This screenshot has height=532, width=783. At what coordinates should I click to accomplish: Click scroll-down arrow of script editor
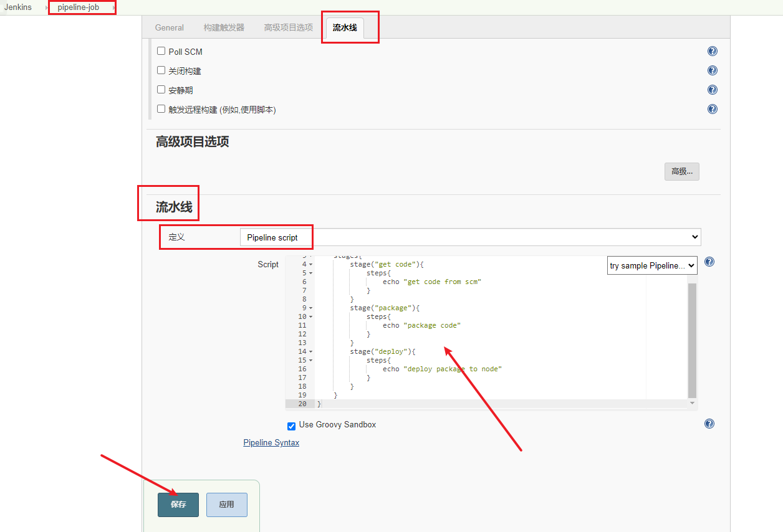[x=692, y=404]
